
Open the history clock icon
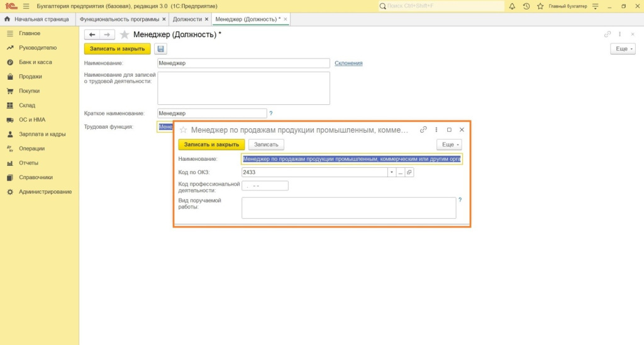(x=526, y=6)
